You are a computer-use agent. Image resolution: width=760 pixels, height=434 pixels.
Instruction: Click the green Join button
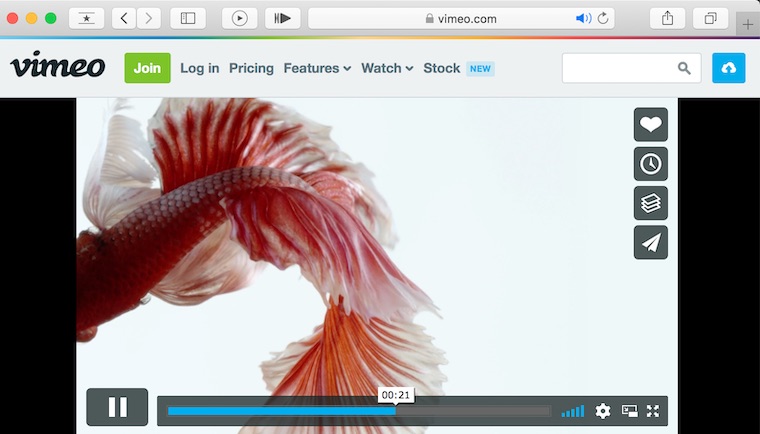[x=147, y=68]
